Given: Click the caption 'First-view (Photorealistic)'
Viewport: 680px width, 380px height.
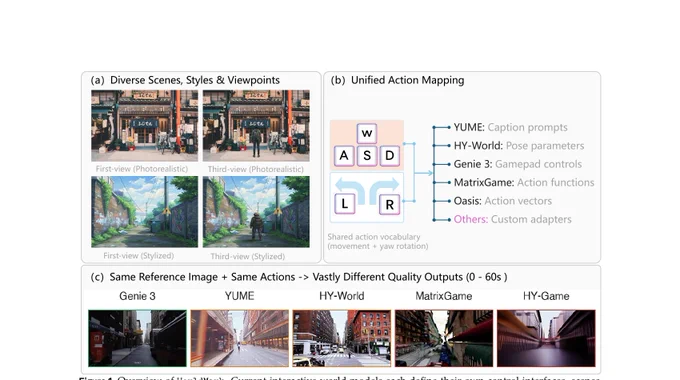Looking at the screenshot, I should [142, 169].
